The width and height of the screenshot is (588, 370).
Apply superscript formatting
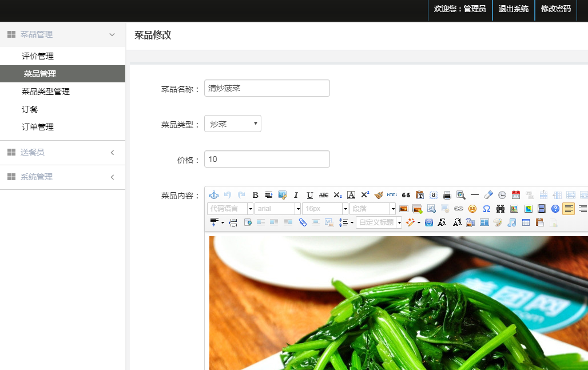[x=365, y=195]
